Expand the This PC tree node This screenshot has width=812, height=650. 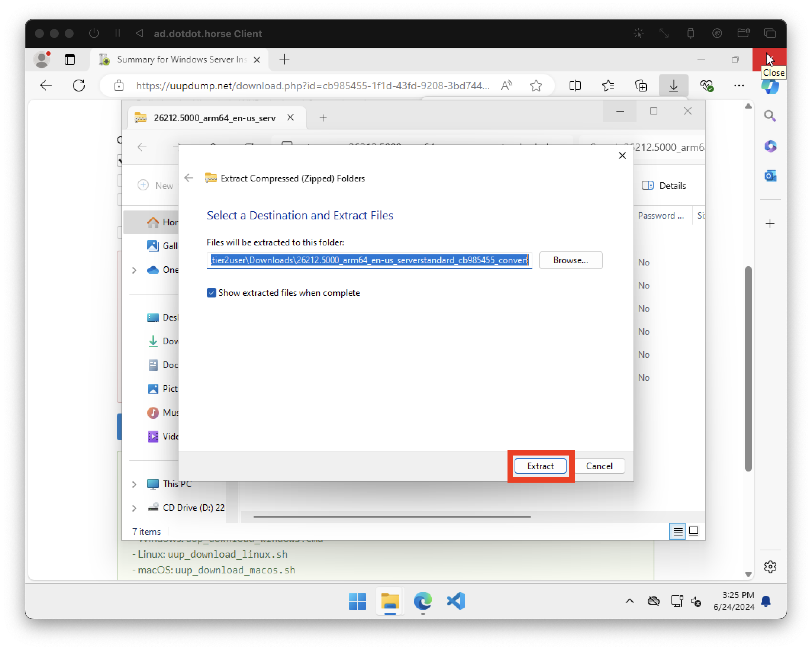coord(134,484)
